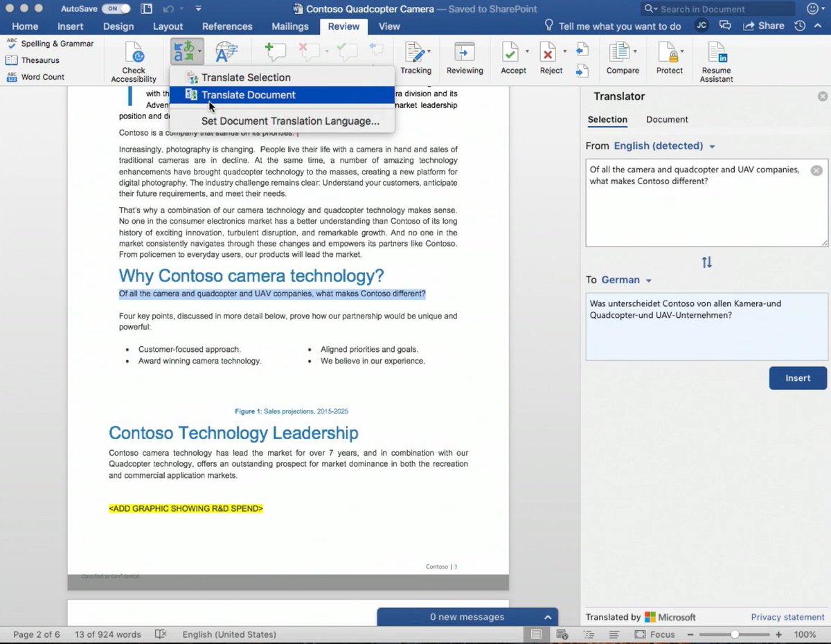Click the zoom slider handle
The width and height of the screenshot is (831, 644).
[x=735, y=634]
